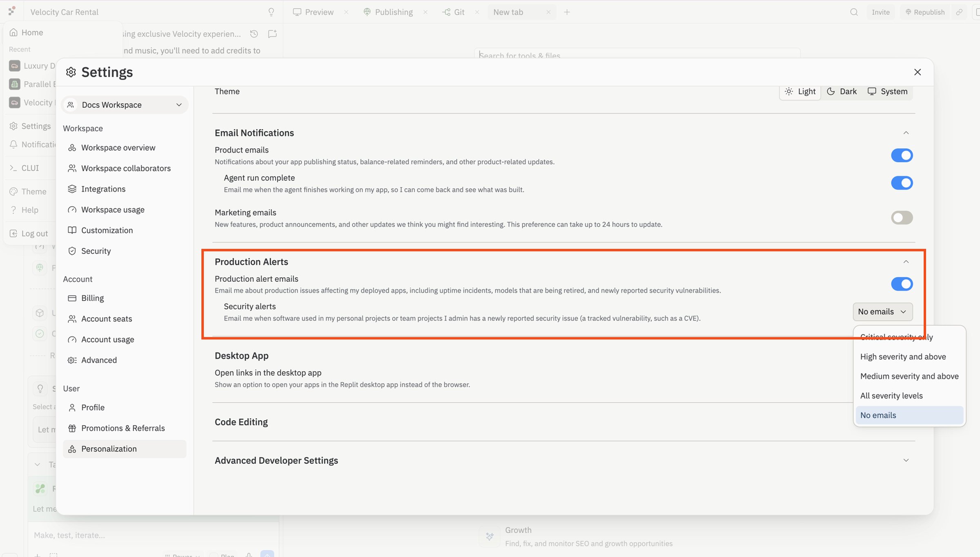Open the Security alerts No emails dropdown
The image size is (980, 557).
coord(882,312)
